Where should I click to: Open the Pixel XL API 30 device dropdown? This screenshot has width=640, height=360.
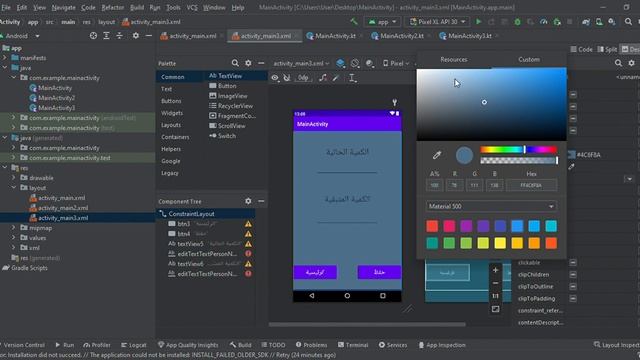pyautogui.click(x=438, y=22)
